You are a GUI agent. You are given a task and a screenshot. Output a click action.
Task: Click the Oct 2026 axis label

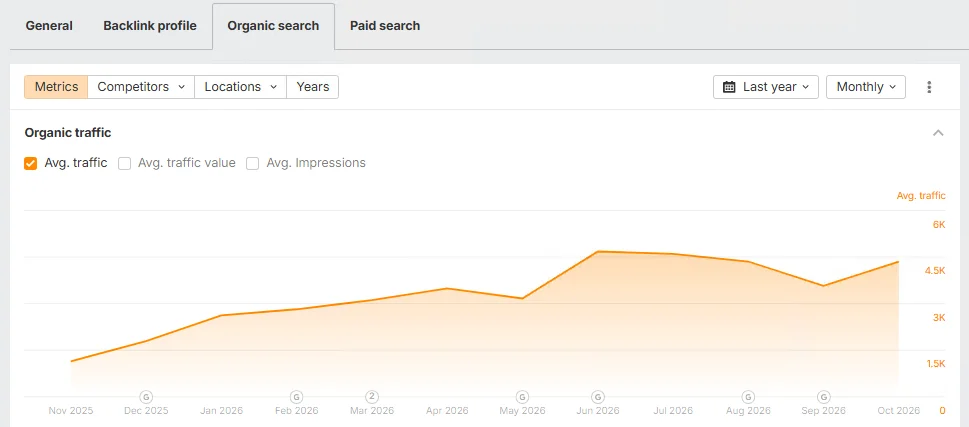[898, 411]
